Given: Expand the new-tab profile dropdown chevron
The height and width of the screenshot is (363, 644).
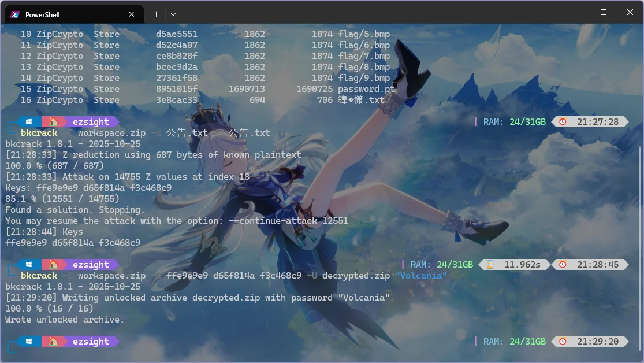Looking at the screenshot, I should (173, 14).
